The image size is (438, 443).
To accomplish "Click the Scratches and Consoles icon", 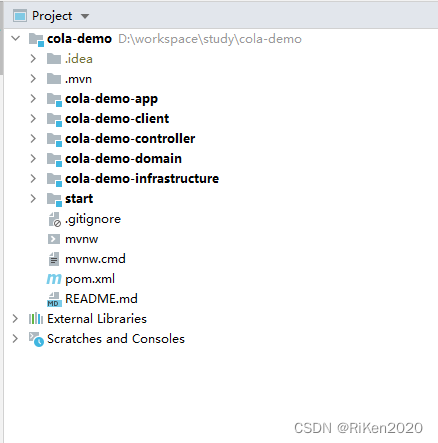I will (x=36, y=339).
